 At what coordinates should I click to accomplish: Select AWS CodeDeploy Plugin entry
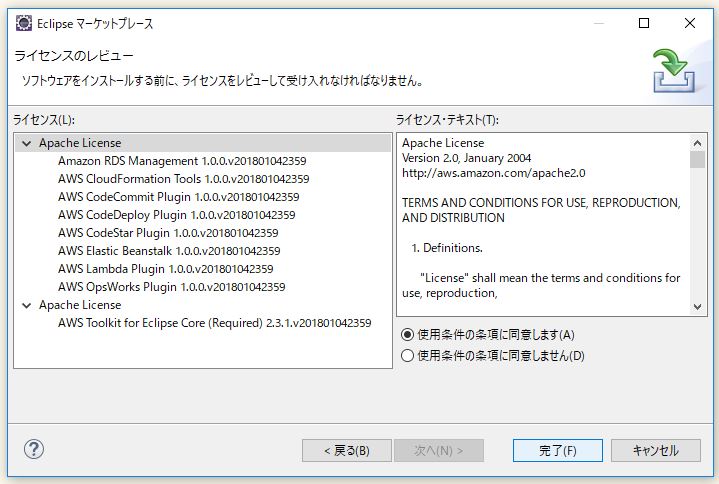[177, 215]
